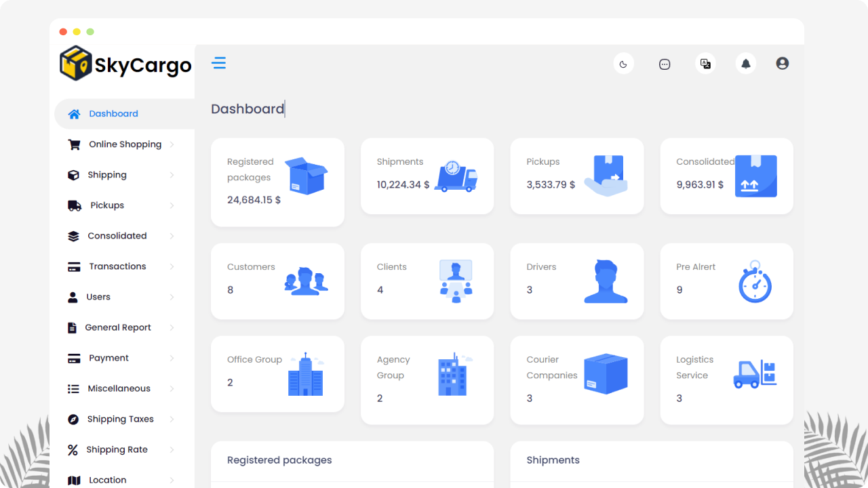Open the user profile avatar icon
The width and height of the screenshot is (868, 488).
782,63
